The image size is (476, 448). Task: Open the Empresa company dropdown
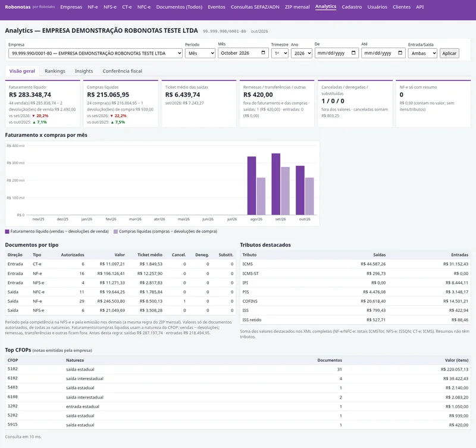(x=95, y=53)
